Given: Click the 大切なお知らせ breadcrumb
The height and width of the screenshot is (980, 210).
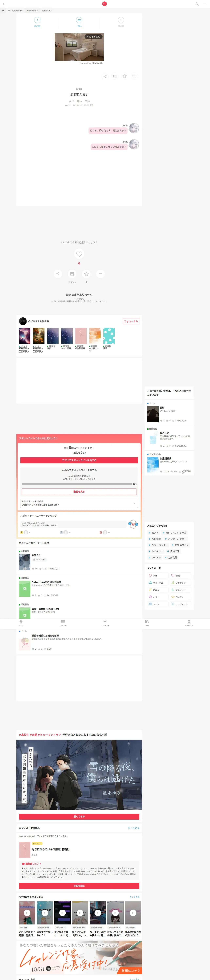Looking at the screenshot, I should (x=32, y=11).
